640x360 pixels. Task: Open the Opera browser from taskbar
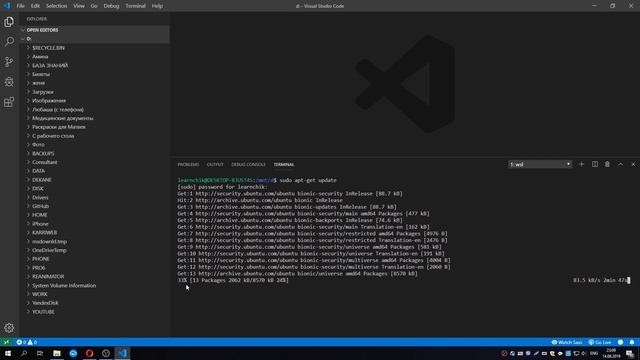tap(89, 353)
